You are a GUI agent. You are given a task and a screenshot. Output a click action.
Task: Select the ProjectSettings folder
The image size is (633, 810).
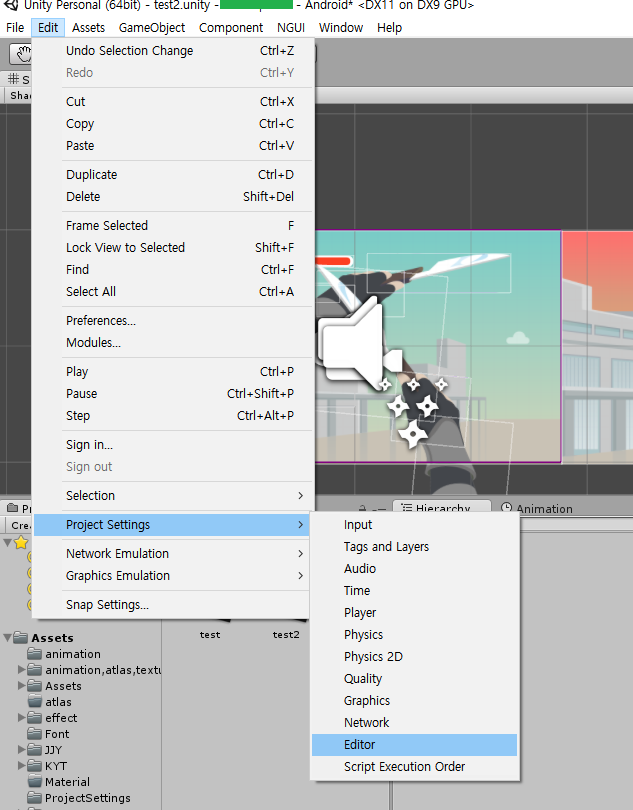(87, 798)
